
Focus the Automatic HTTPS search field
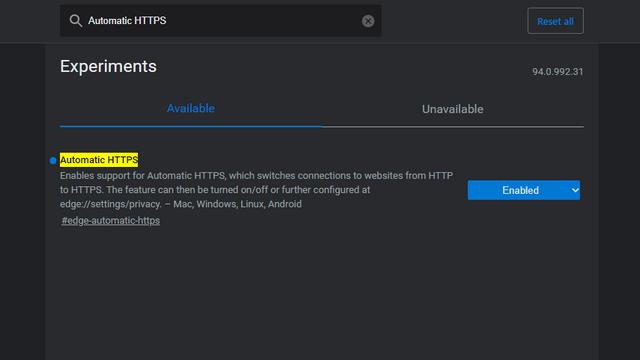pos(220,21)
